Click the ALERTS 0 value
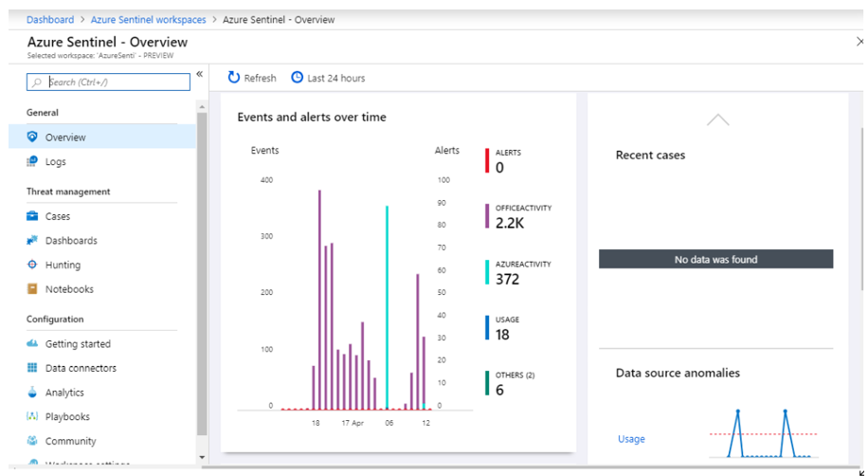 499,167
